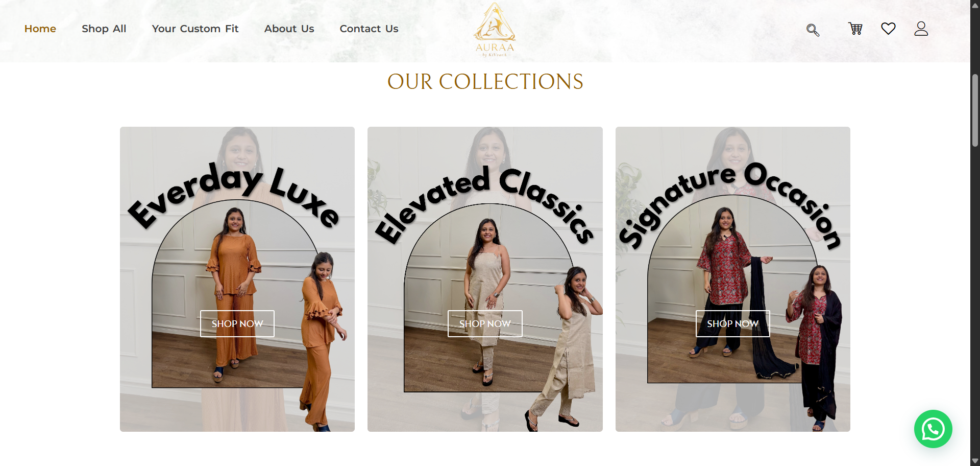The height and width of the screenshot is (466, 980).
Task: Open the wishlist heart icon
Action: point(888,29)
